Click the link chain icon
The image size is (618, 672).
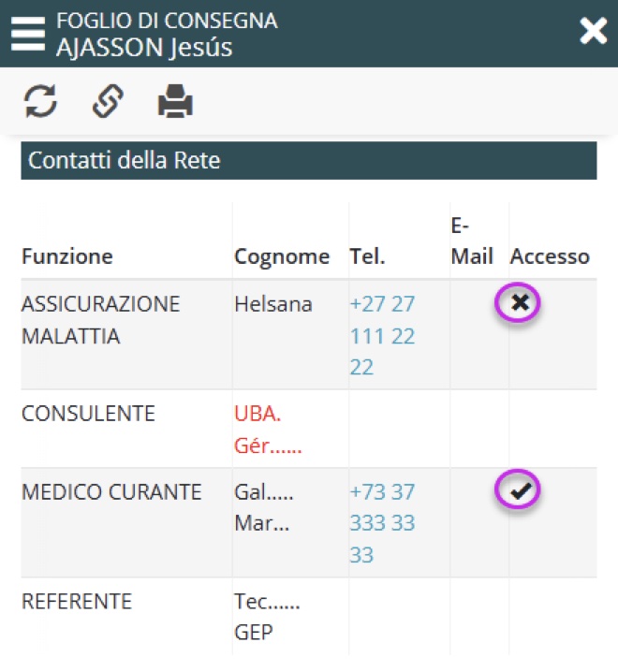pyautogui.click(x=108, y=101)
